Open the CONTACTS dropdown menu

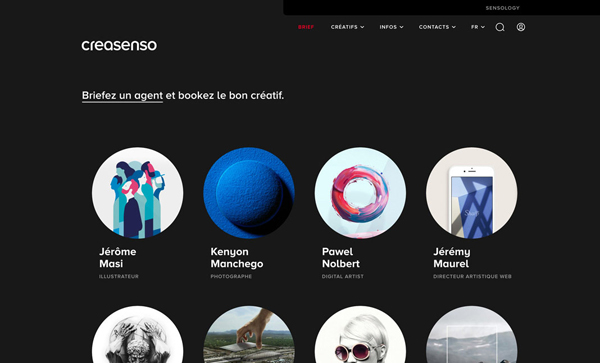[437, 27]
